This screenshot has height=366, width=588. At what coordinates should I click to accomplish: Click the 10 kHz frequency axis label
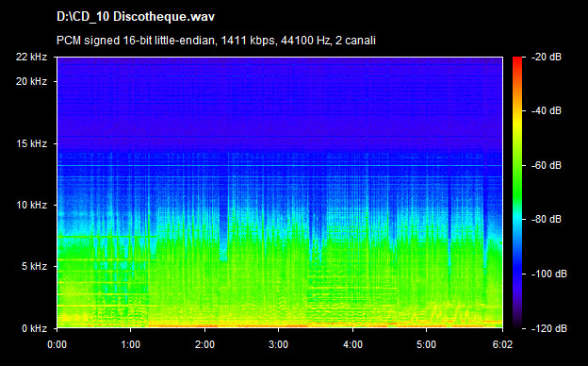click(31, 205)
